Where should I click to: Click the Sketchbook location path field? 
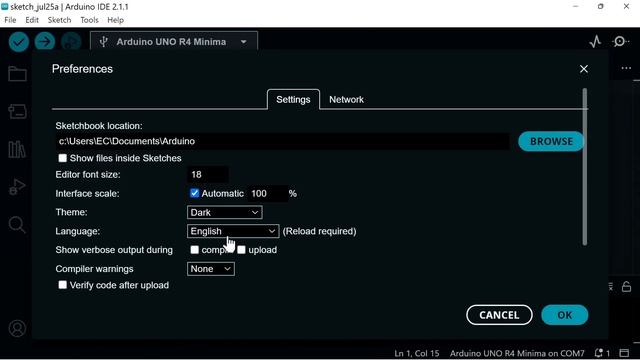point(282,141)
